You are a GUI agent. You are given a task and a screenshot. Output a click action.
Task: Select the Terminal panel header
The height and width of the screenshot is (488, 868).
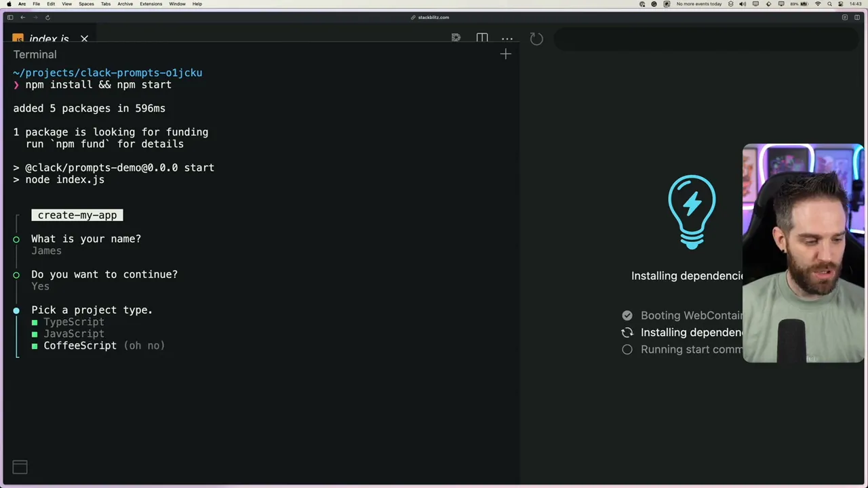[x=35, y=54]
